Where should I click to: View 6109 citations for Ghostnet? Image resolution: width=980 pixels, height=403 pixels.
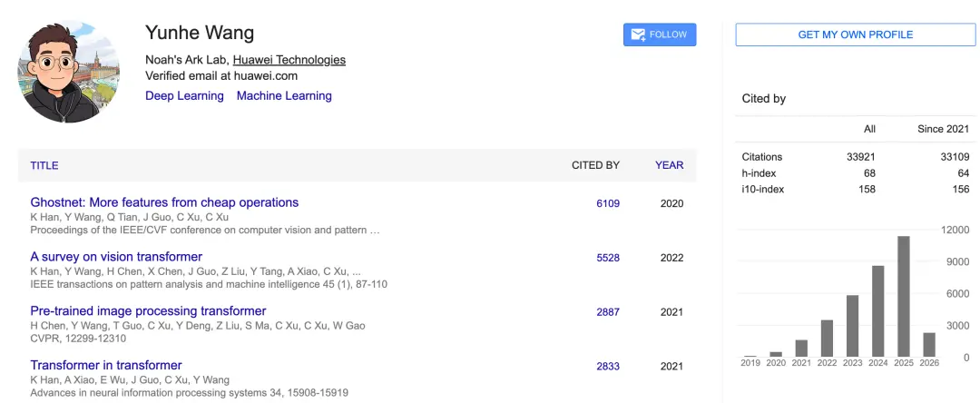608,203
